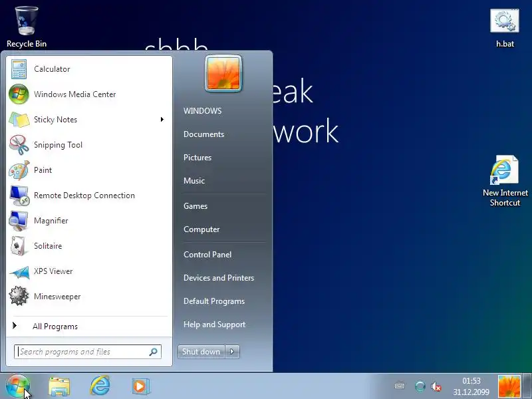Click the on-screen keyboard tray icon

point(400,386)
